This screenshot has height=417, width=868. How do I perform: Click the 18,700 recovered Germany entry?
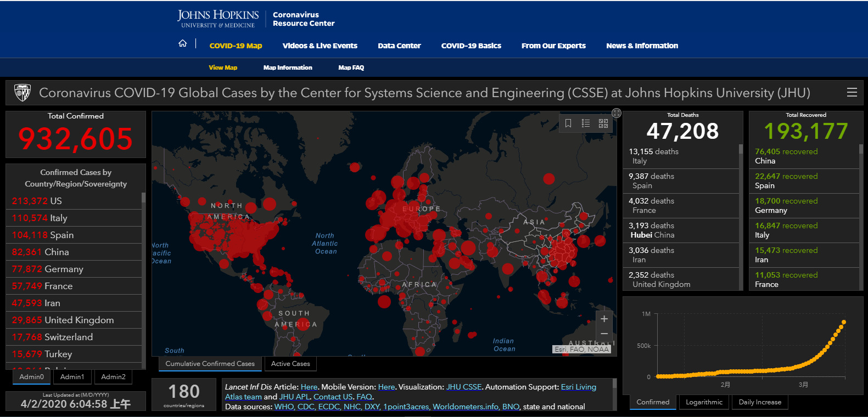coord(804,206)
